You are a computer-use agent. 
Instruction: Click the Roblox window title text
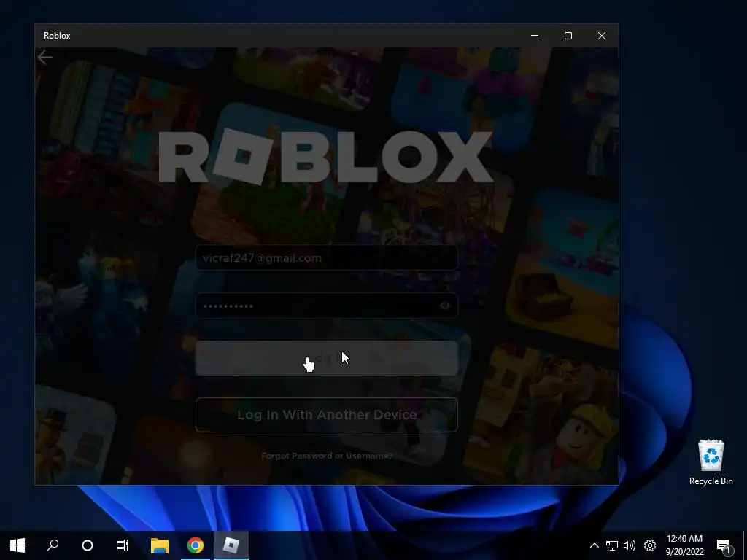coord(57,36)
